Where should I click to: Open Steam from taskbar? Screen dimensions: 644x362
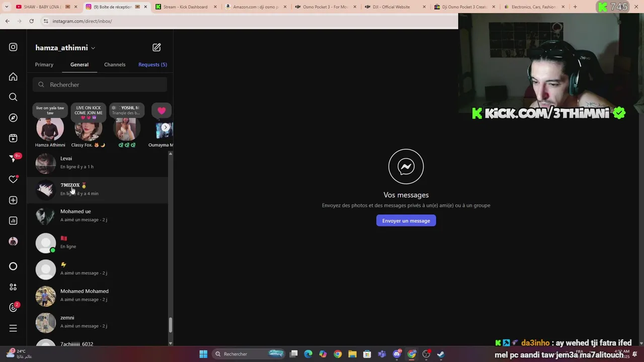(x=441, y=354)
